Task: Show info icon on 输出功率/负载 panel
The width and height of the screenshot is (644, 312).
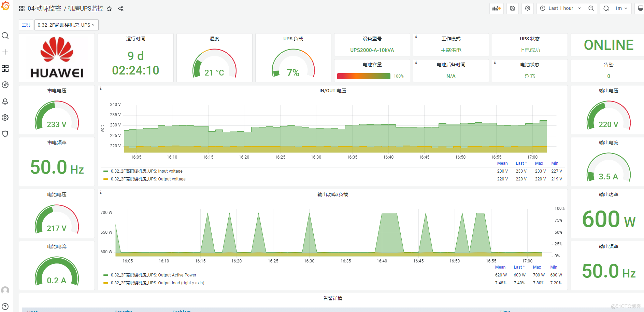Action: (x=101, y=192)
